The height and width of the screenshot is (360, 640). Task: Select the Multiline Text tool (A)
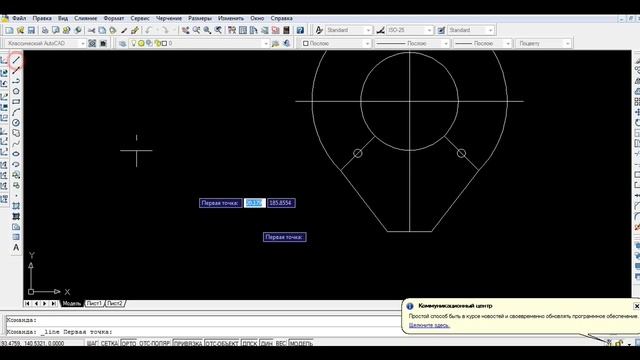click(x=16, y=247)
